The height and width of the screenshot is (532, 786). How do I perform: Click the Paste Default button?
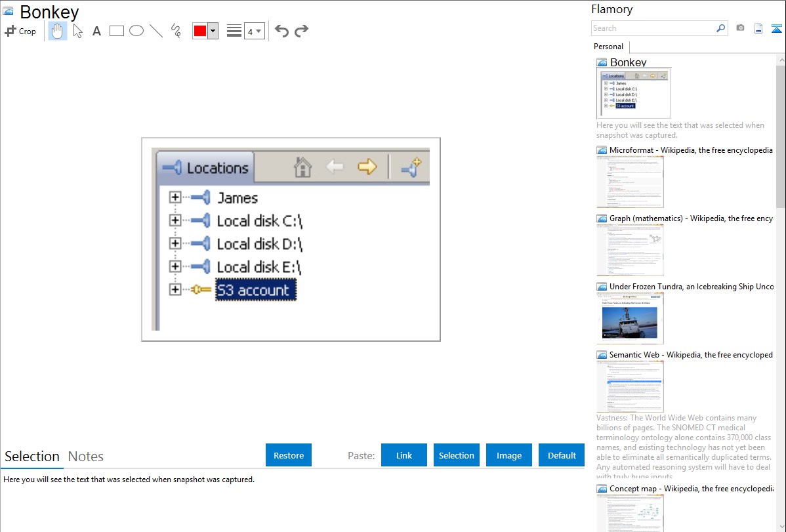click(562, 455)
